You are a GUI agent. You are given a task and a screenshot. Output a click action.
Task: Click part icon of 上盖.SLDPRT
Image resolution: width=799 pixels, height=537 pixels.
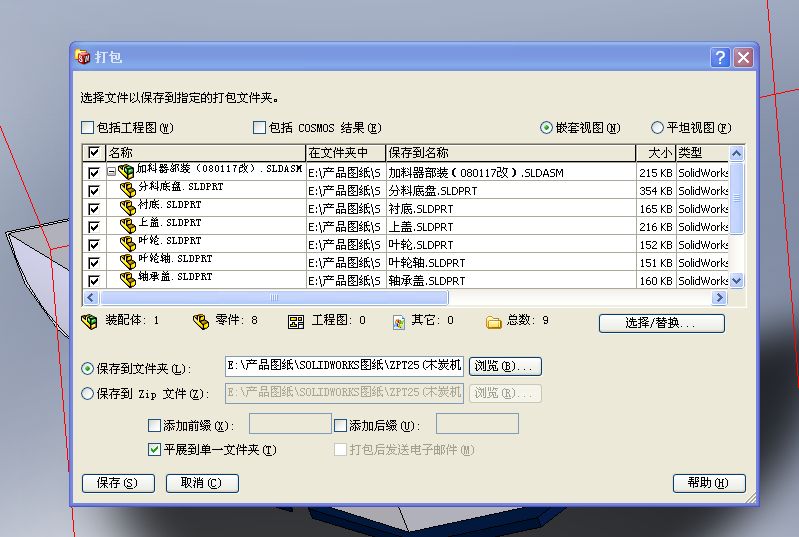click(x=127, y=226)
